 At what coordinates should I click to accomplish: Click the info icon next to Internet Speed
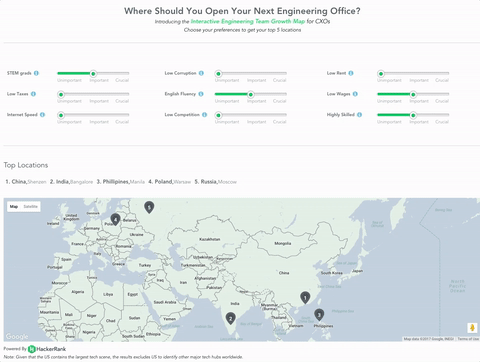point(42,115)
